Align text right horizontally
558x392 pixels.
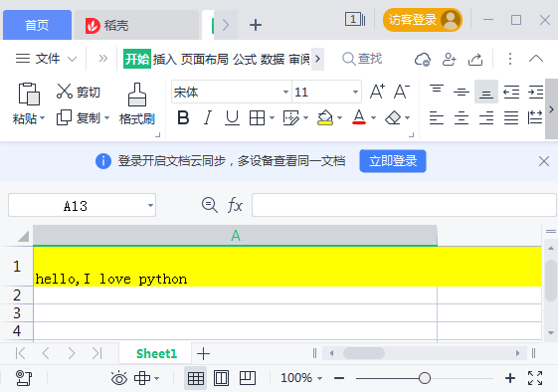coord(486,117)
